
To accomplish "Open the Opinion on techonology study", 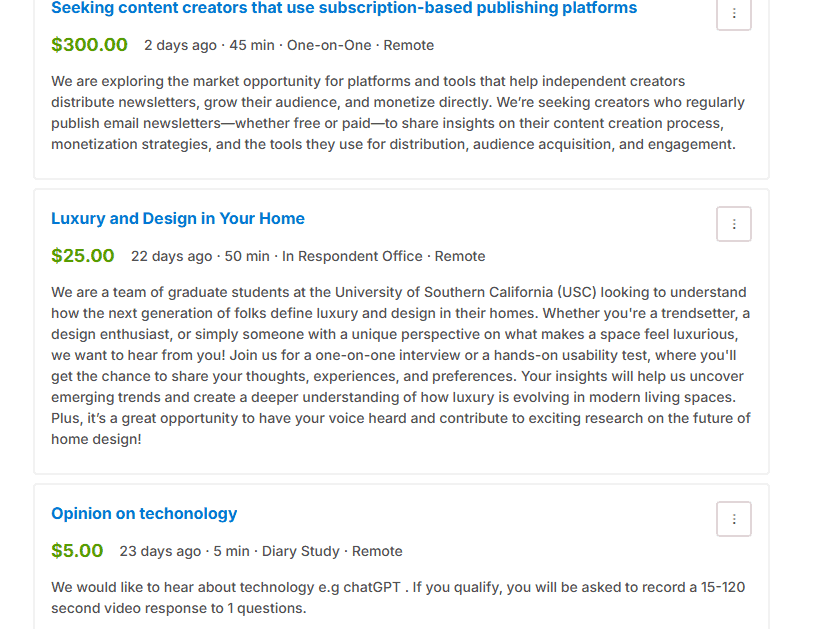I will 144,514.
